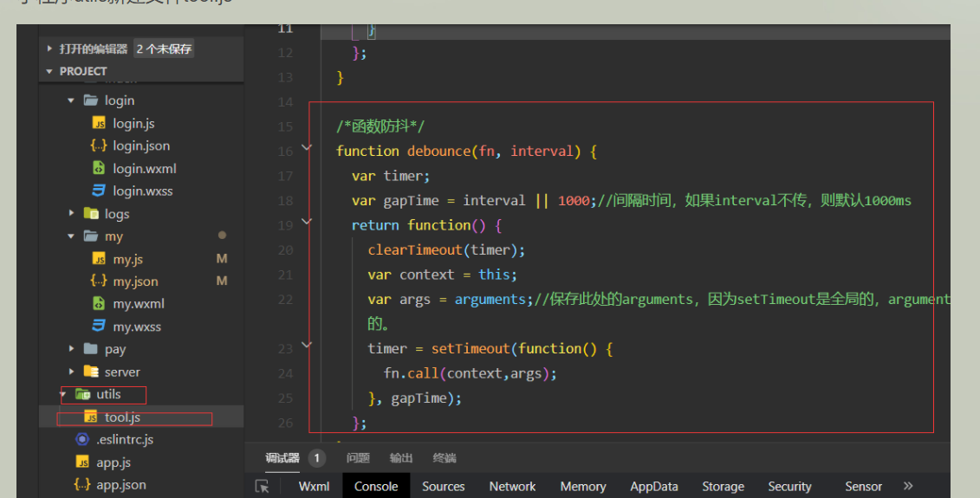This screenshot has height=498, width=980.
Task: Expand the server folder
Action: click(71, 372)
